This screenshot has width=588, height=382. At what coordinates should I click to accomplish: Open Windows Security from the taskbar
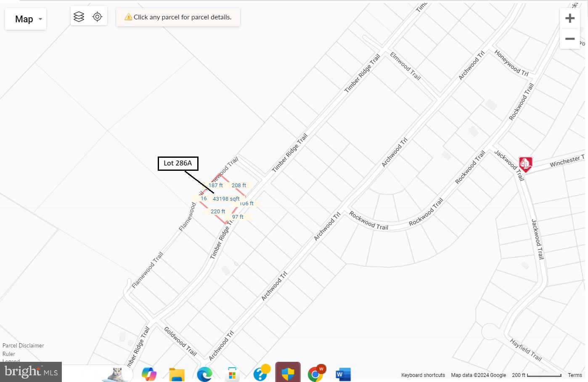click(288, 374)
